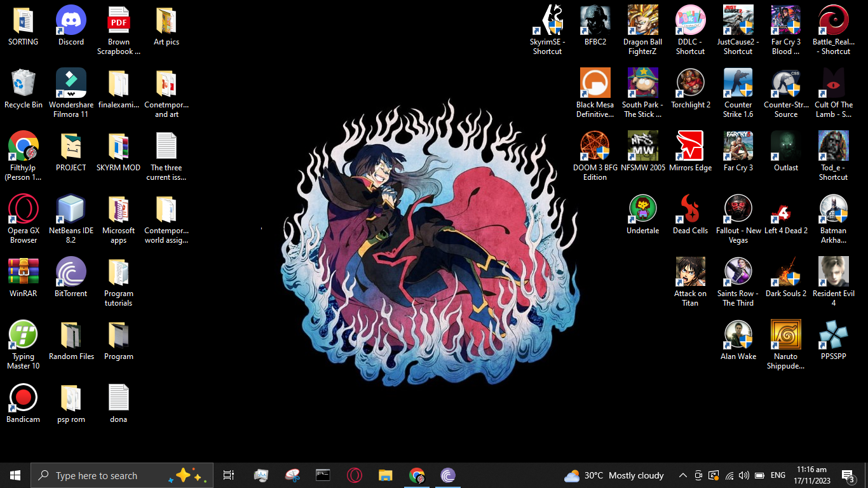This screenshot has width=868, height=488.
Task: Launch the Batman Arkham shortcut
Action: click(x=834, y=219)
